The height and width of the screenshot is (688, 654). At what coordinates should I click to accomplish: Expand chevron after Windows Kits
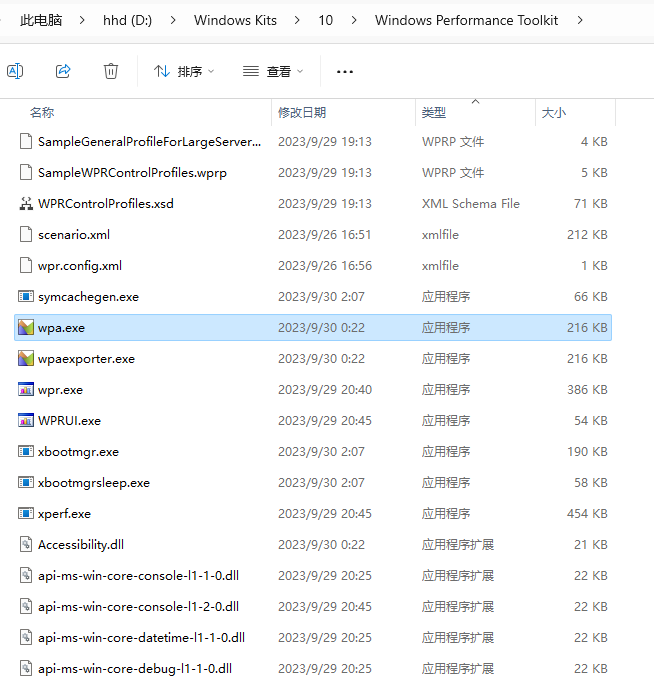click(x=297, y=20)
